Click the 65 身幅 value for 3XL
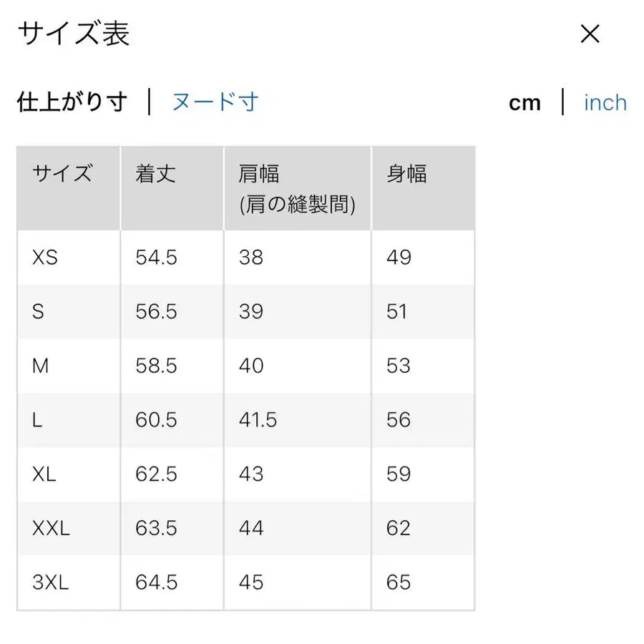Viewport: 644px width, 644px height. 399,582
